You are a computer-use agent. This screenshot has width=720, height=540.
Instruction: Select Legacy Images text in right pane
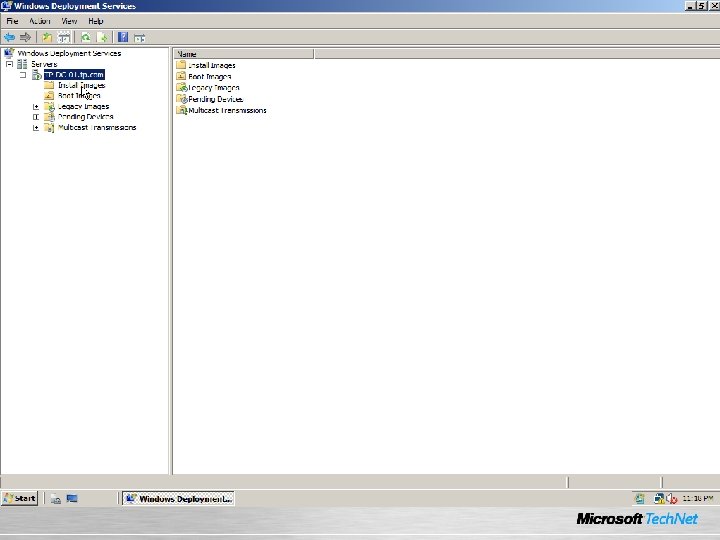coord(214,88)
